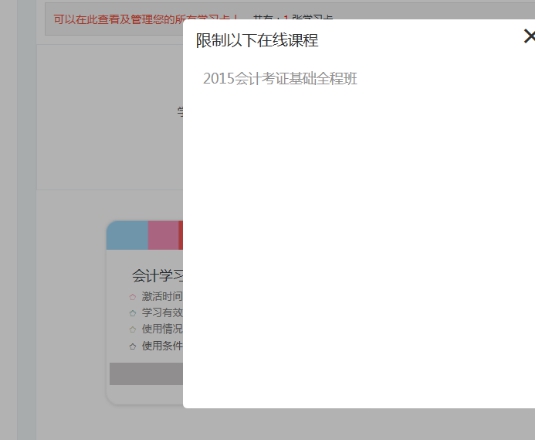Click the blue segment of the card header

[x=127, y=235]
